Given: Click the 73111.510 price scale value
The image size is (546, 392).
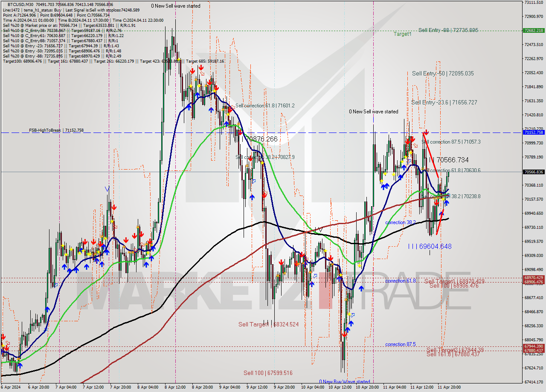Looking at the screenshot, I should [x=534, y=2].
